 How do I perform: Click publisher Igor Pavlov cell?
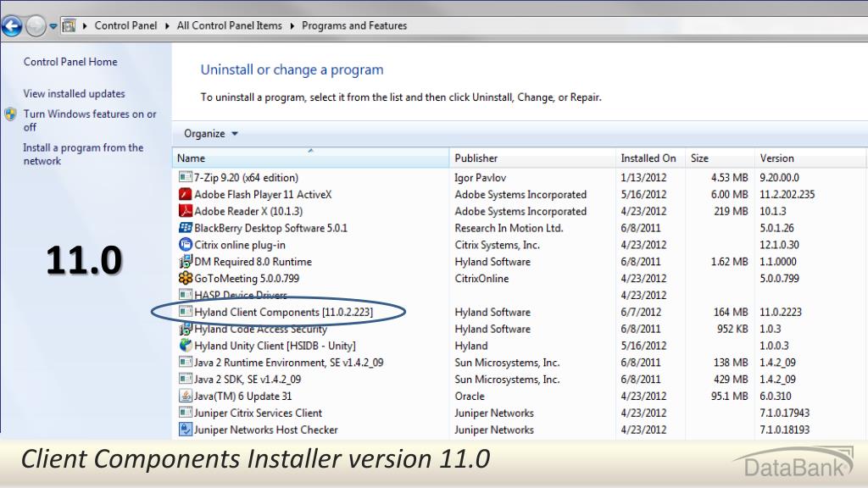[481, 178]
